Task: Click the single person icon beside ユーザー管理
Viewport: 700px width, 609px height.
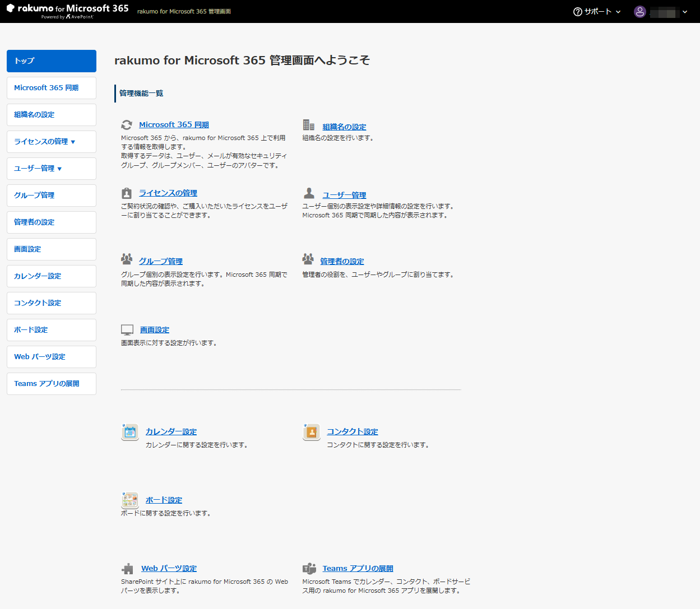Action: pyautogui.click(x=309, y=193)
